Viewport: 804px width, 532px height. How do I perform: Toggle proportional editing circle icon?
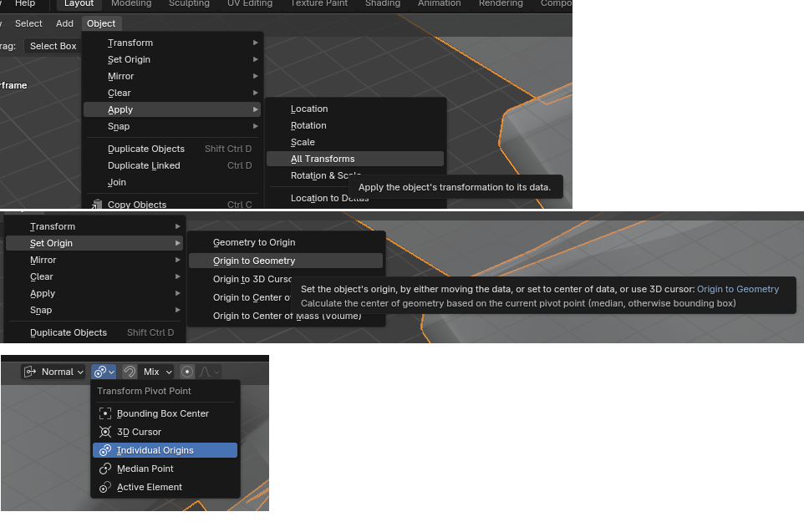(x=187, y=372)
